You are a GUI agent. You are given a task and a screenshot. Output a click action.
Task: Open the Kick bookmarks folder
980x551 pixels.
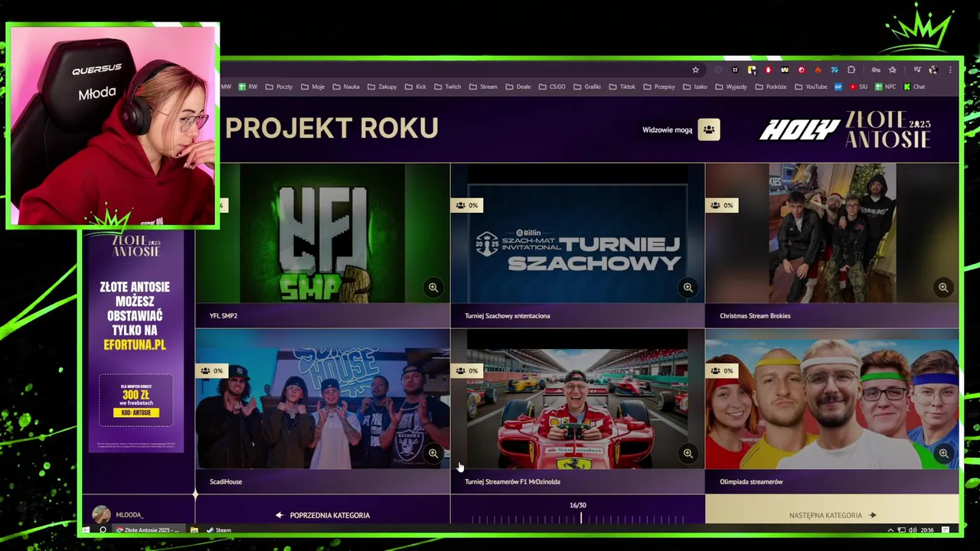pos(415,86)
